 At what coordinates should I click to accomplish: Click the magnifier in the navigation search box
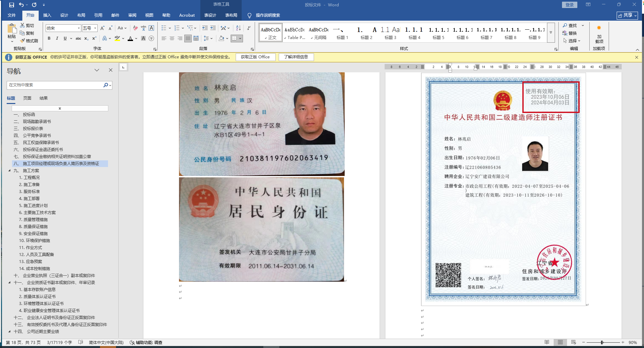[x=106, y=85]
